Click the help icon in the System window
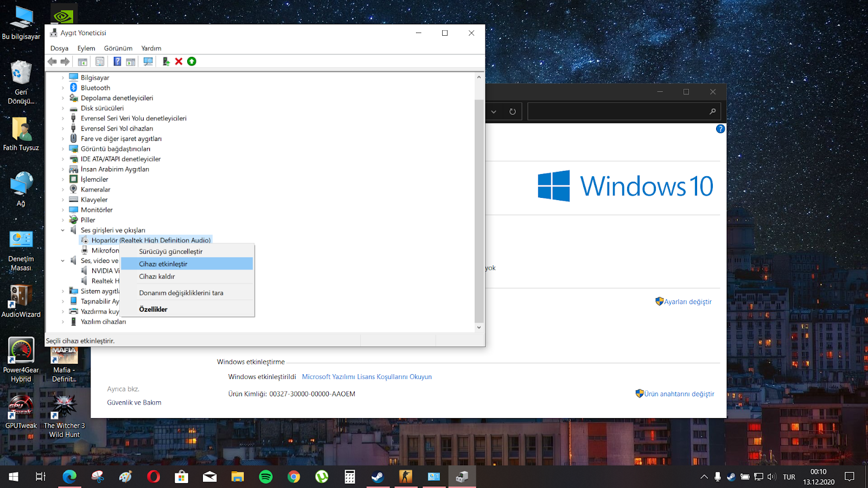The image size is (868, 488). [720, 129]
